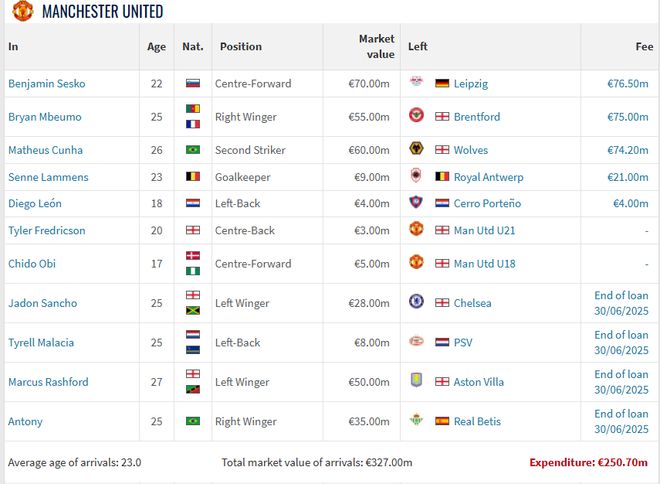This screenshot has height=484, width=660.
Task: Click the Royal Antwerp club crest
Action: click(x=417, y=177)
